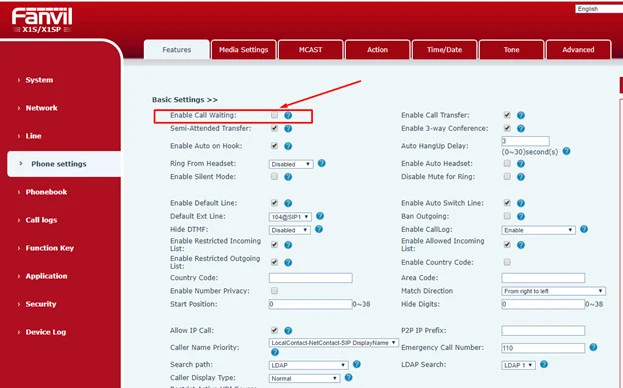Click help icon for Enable Restricted Outgoing List
This screenshot has height=388, width=623.
[288, 263]
